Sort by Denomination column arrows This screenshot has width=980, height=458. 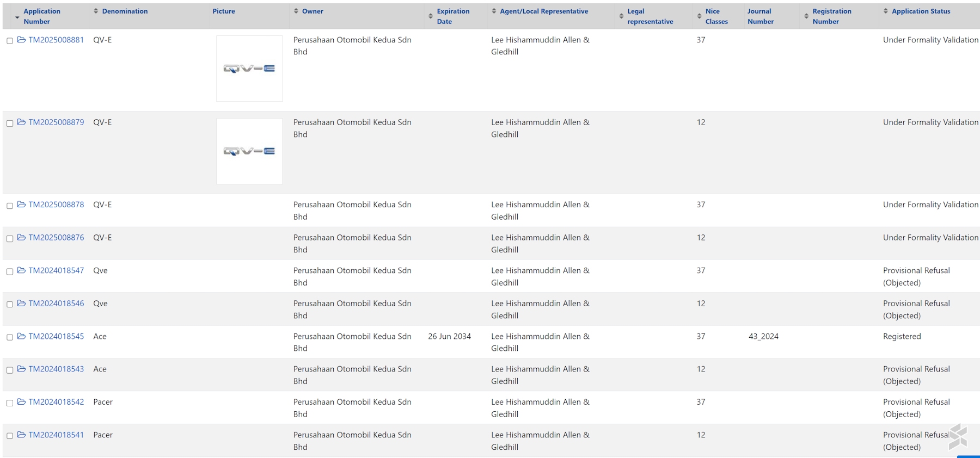pos(96,11)
